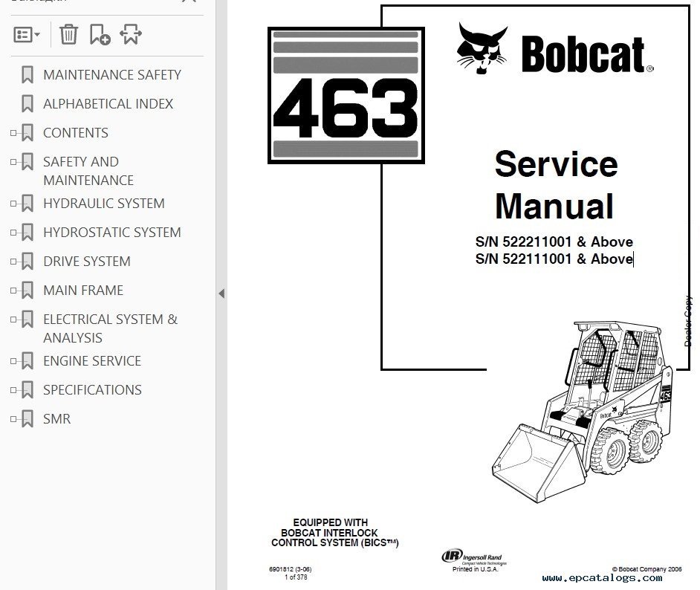
Task: Click the delete bookmark trash icon
Action: (68, 34)
